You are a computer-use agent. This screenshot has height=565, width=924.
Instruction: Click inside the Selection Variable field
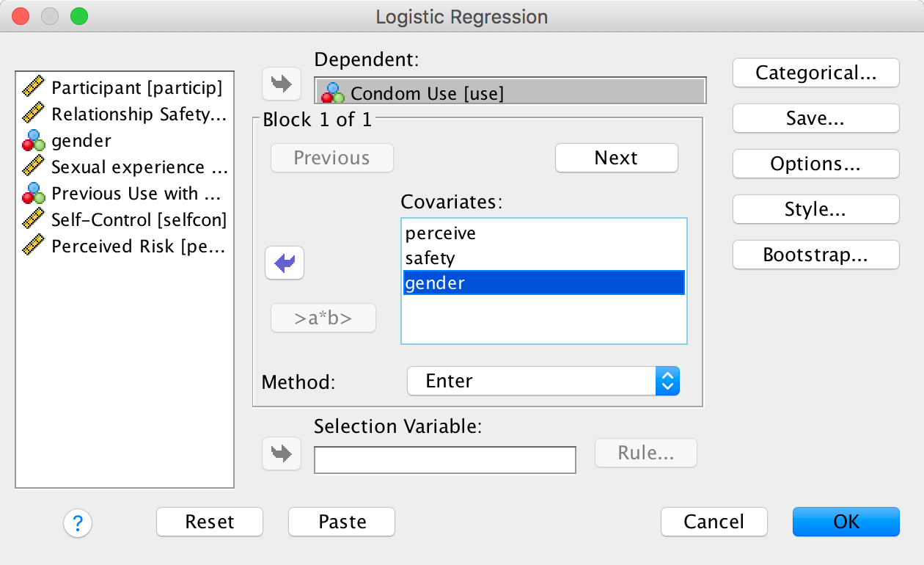444,460
